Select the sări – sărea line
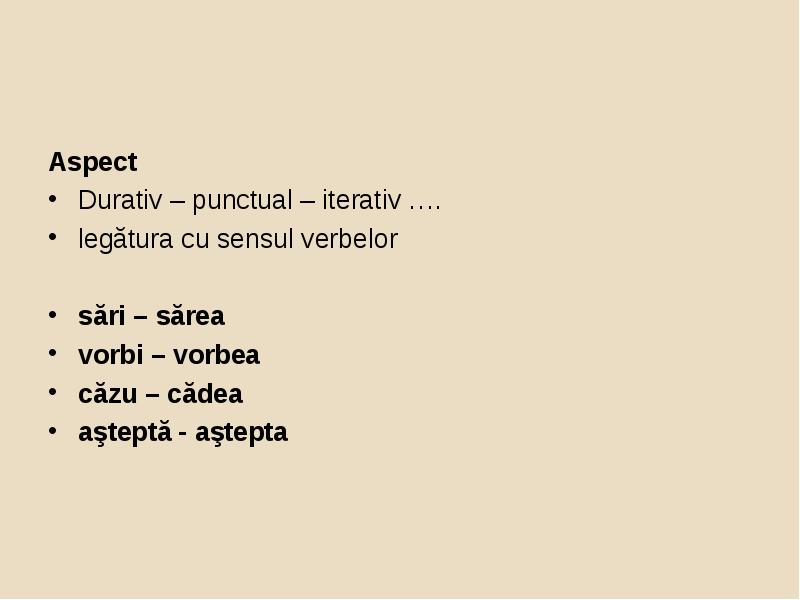The image size is (800, 600). click(x=151, y=316)
